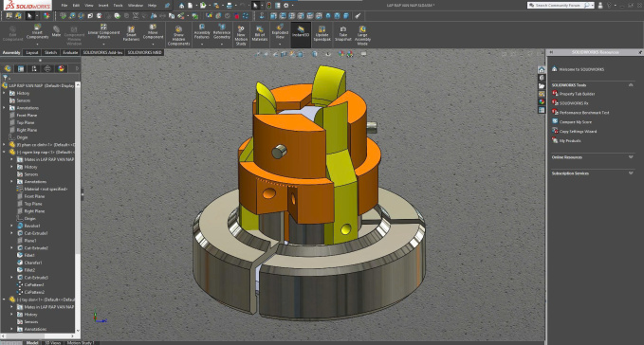Click the Insert Components tool
Image resolution: width=644 pixels, height=345 pixels.
point(37,32)
